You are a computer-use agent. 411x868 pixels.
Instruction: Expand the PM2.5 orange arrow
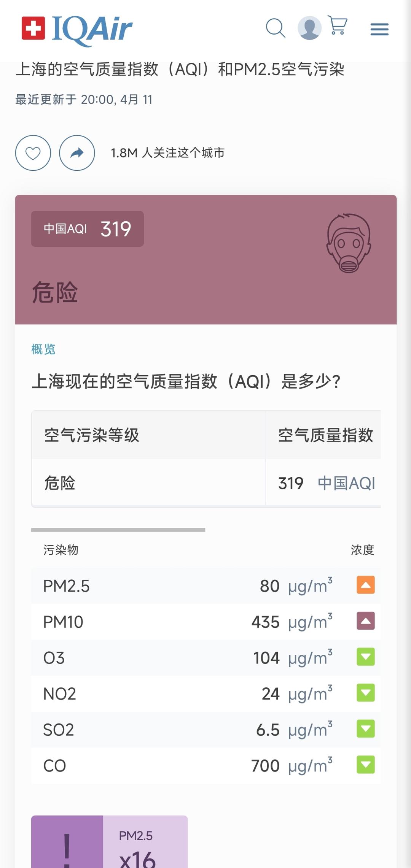[x=365, y=585]
